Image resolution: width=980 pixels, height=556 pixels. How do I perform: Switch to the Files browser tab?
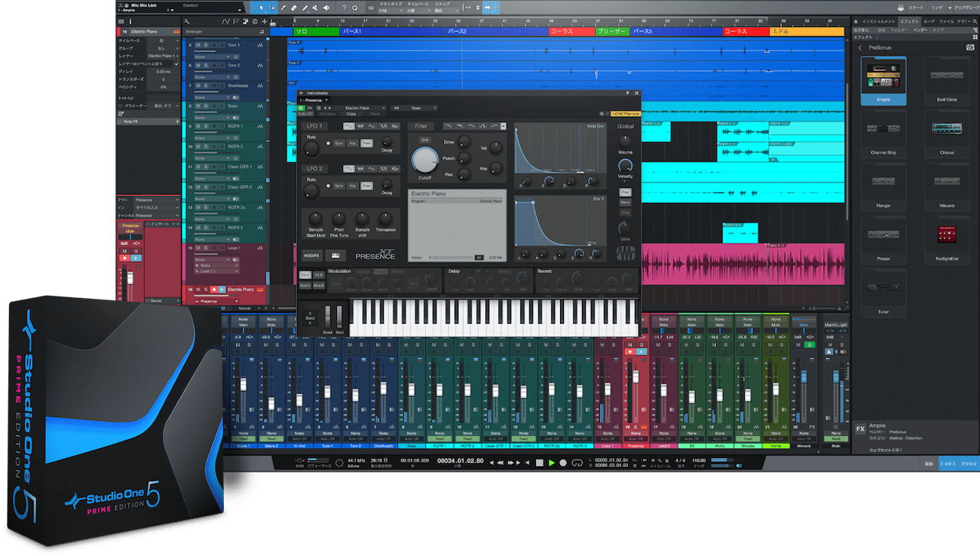947,21
